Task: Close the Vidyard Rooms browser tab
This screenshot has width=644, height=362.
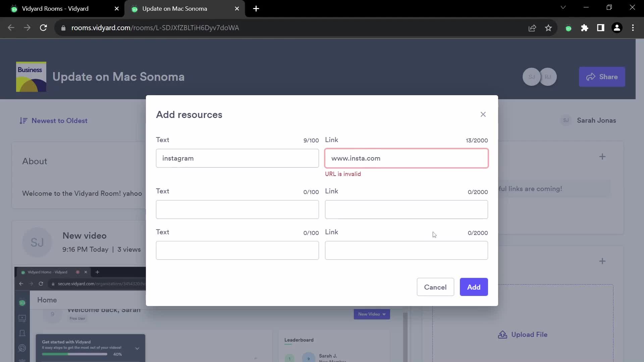Action: point(116,9)
